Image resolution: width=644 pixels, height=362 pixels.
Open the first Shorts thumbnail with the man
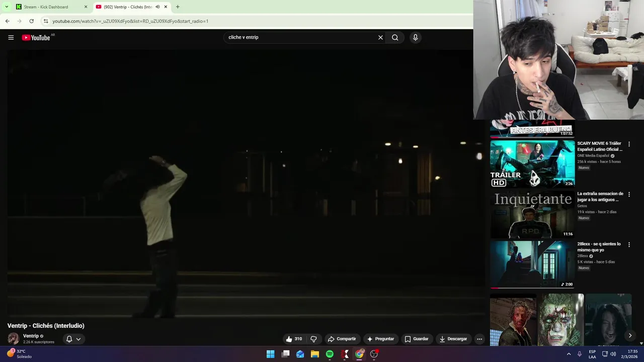513,320
